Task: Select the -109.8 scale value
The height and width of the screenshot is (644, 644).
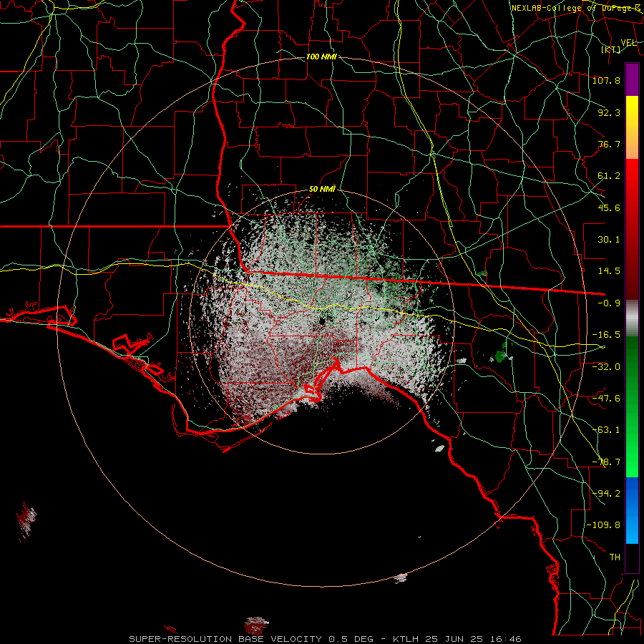Action: coord(603,525)
